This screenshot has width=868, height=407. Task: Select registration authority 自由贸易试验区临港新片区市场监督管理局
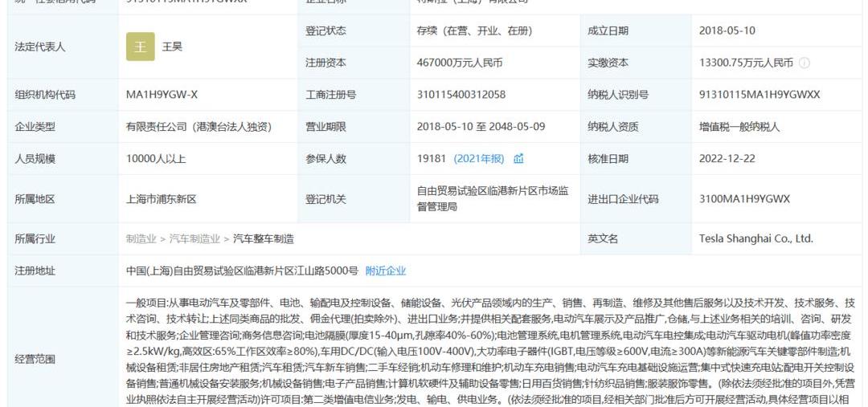(x=493, y=199)
